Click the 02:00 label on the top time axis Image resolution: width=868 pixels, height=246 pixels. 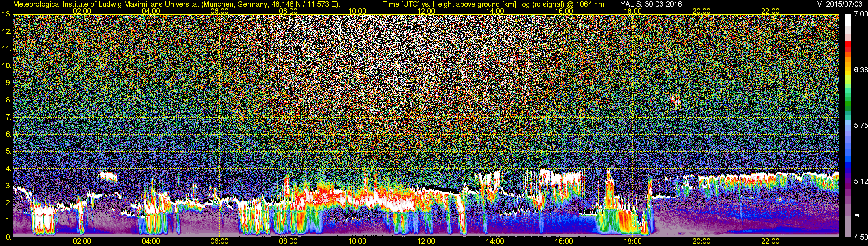click(82, 11)
